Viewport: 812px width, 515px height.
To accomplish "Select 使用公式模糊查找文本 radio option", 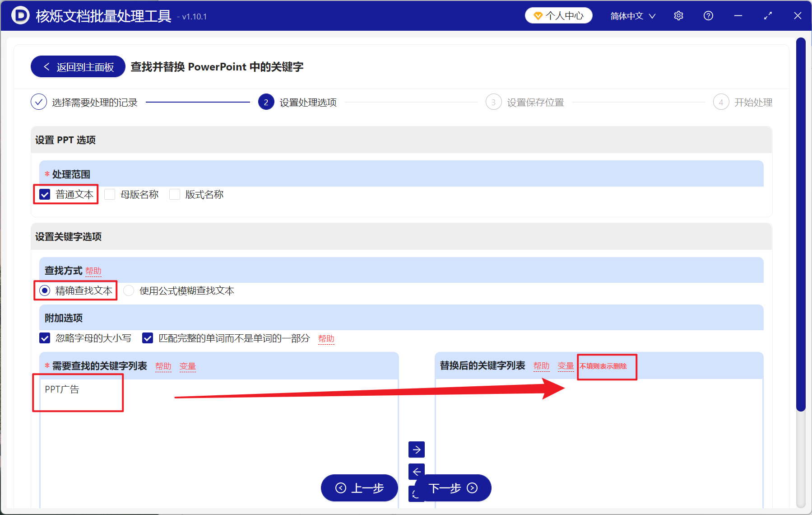I will (x=129, y=290).
